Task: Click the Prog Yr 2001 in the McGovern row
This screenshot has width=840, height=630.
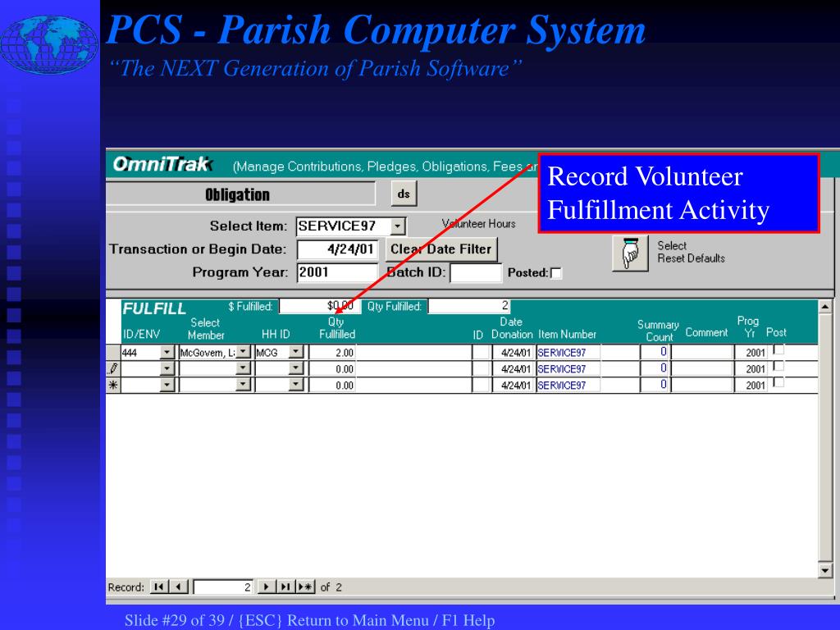Action: pyautogui.click(x=751, y=353)
